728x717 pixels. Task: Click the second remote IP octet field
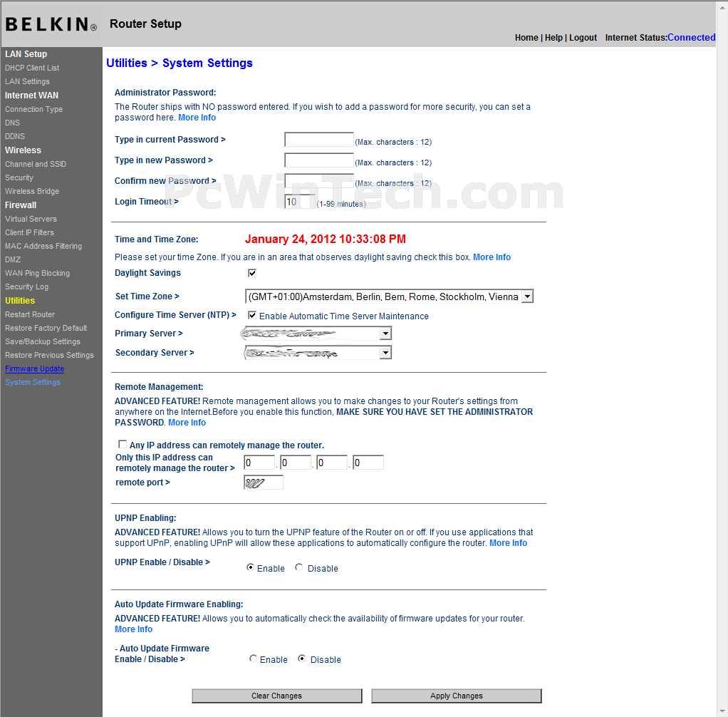[x=296, y=463]
